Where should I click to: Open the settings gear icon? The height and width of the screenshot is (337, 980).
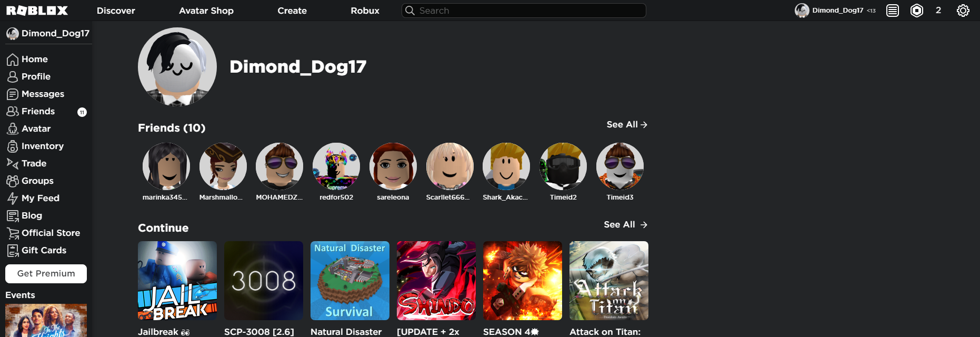coord(963,11)
